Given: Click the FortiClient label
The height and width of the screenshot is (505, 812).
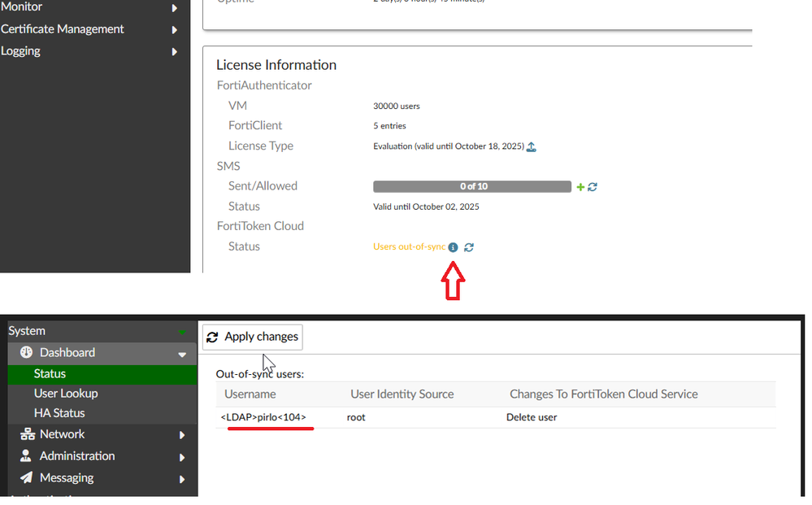Looking at the screenshot, I should pyautogui.click(x=255, y=126).
